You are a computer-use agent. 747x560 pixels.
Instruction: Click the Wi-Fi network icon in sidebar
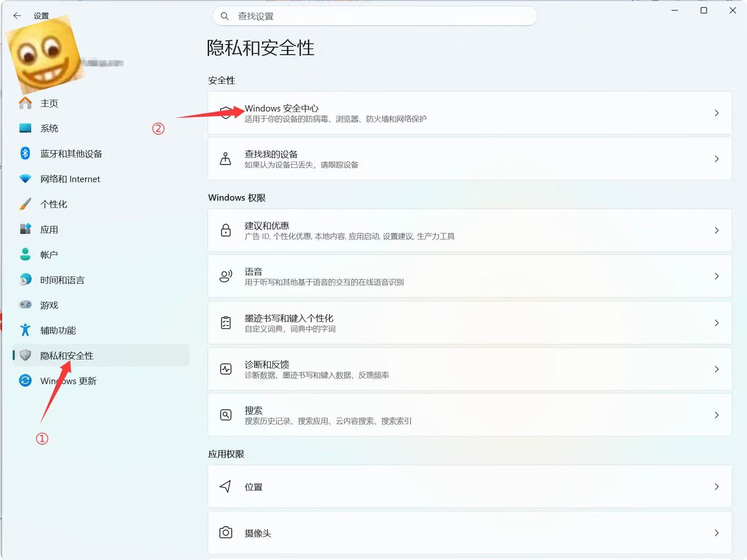(x=25, y=179)
